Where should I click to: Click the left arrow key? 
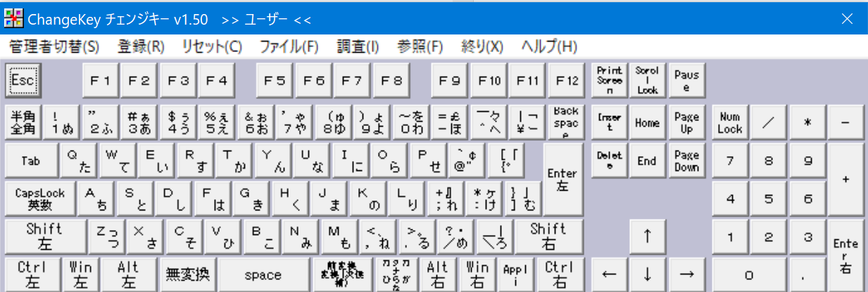coord(610,275)
